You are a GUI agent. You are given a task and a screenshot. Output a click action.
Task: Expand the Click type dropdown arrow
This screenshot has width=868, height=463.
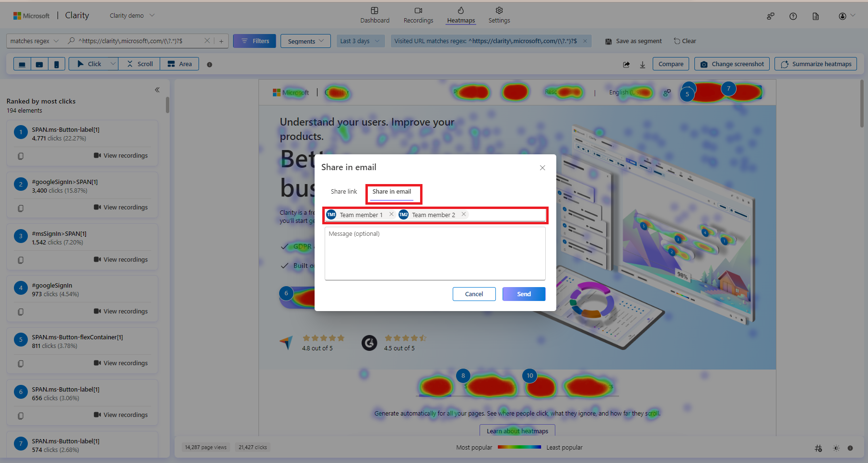point(113,64)
